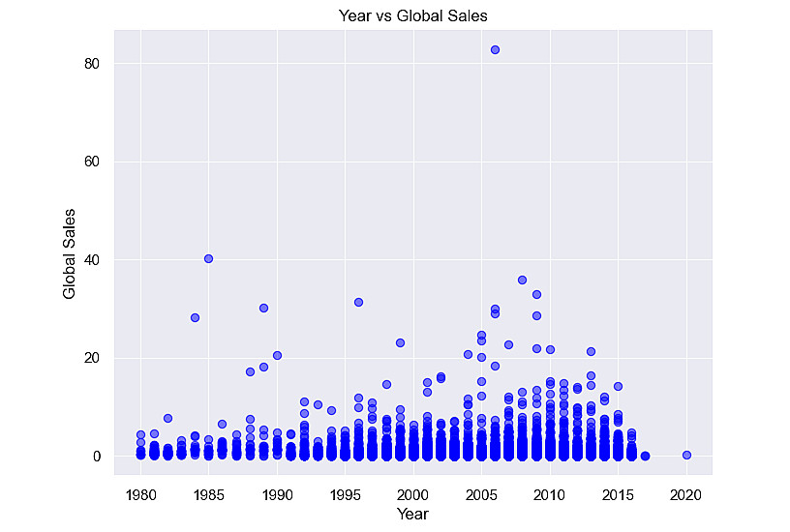
Task: Select the 1985 data point near 40
Action: [x=208, y=258]
